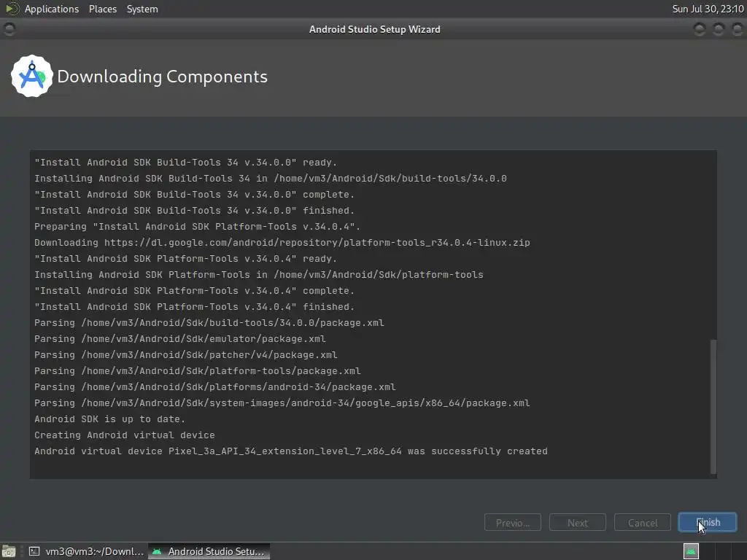The width and height of the screenshot is (747, 560).
Task: Click the platform-tools download URL line
Action: click(282, 242)
